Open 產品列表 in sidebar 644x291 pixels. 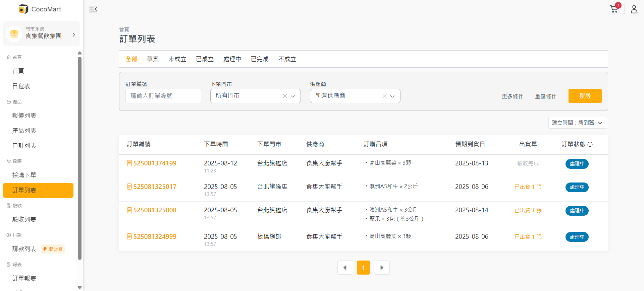(24, 131)
